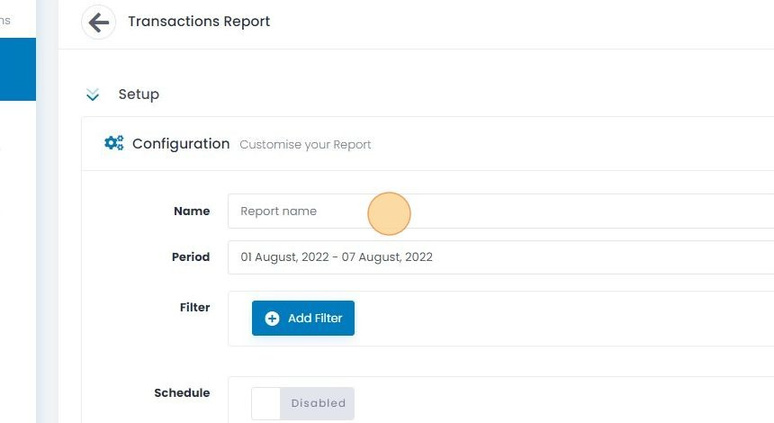Enable the Schedule toggle switch

pos(303,403)
